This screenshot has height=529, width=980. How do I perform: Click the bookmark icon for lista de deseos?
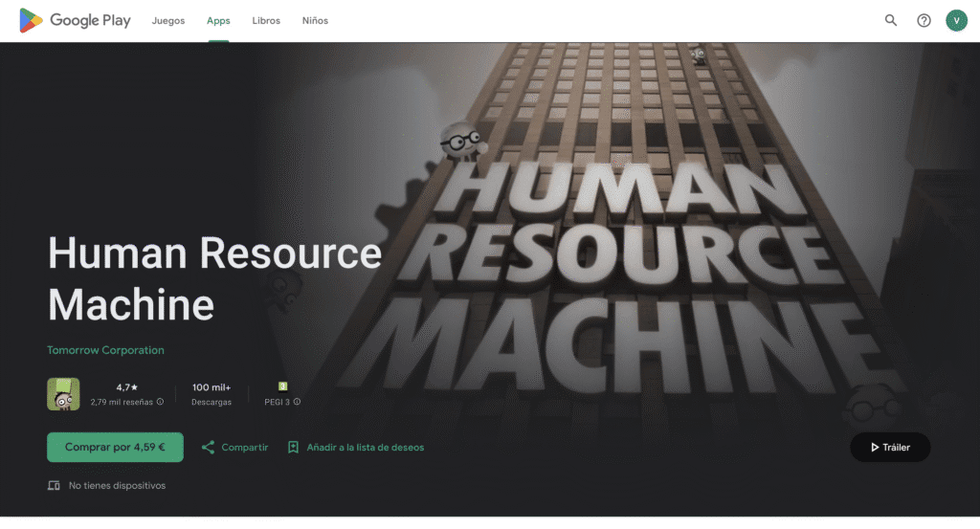294,447
